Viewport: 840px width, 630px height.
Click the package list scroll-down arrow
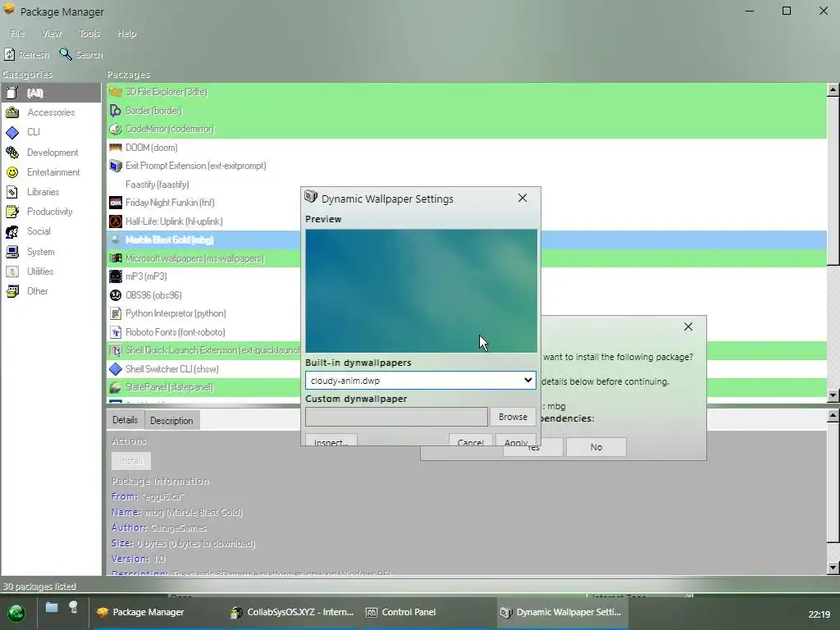pos(833,395)
